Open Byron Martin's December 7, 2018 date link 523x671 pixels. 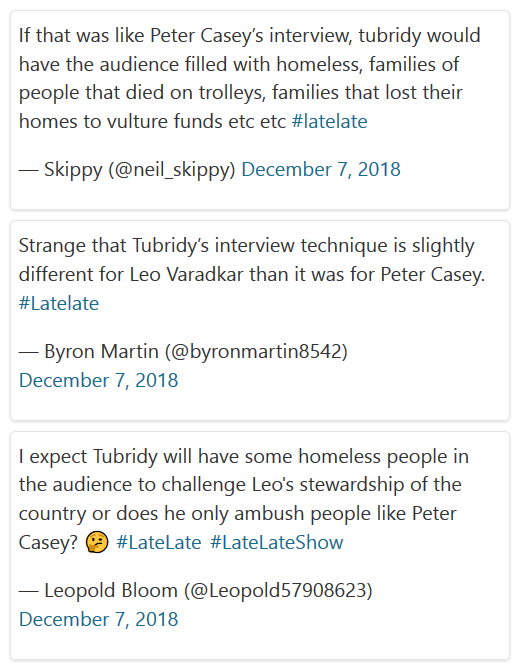point(98,380)
